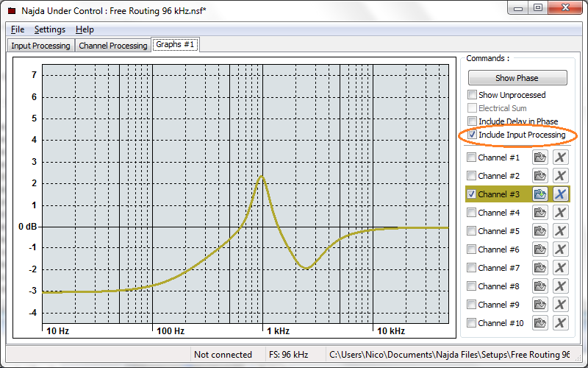Load a file for Channel #9
The height and width of the screenshot is (368, 588).
click(x=540, y=305)
